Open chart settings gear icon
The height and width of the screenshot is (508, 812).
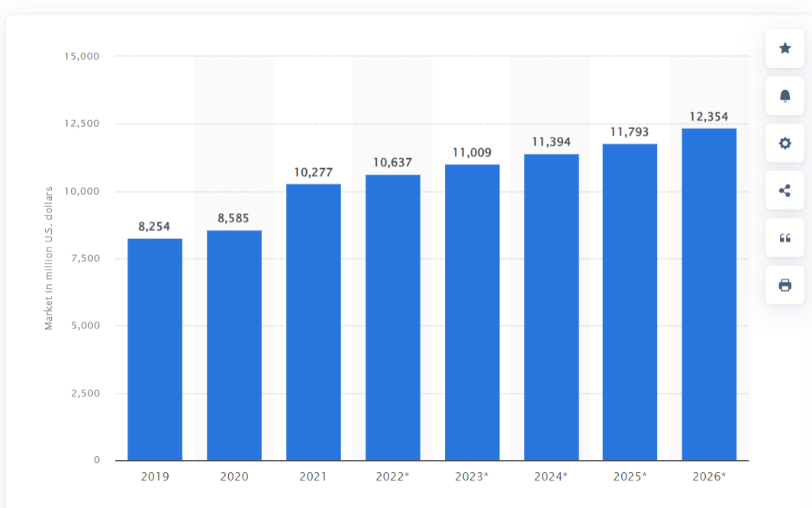785,143
